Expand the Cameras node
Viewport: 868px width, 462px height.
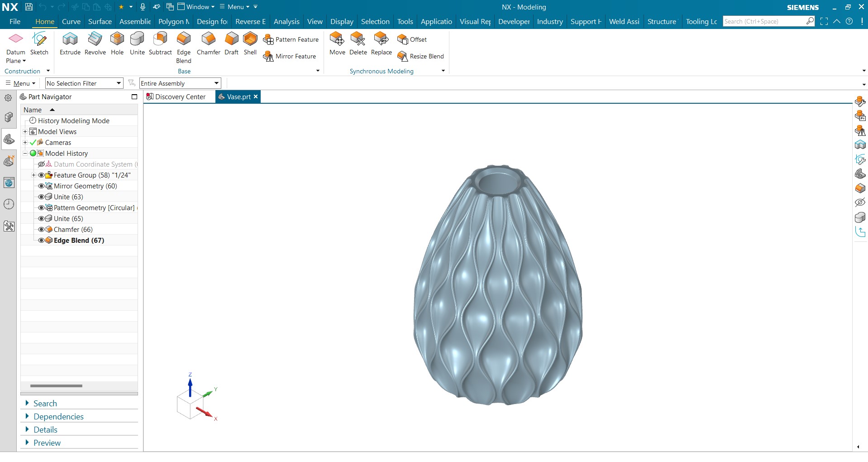click(x=25, y=143)
